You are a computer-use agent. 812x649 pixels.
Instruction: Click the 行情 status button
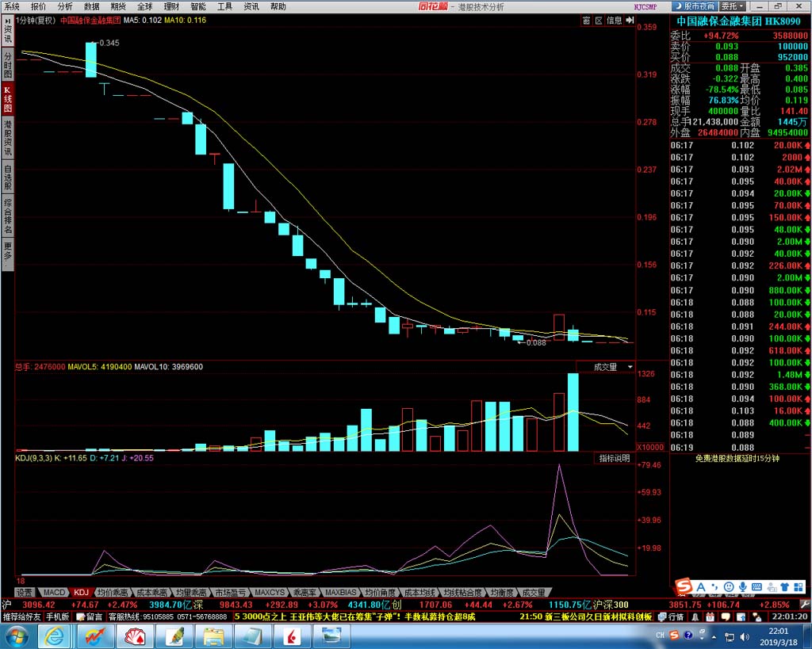click(x=671, y=617)
